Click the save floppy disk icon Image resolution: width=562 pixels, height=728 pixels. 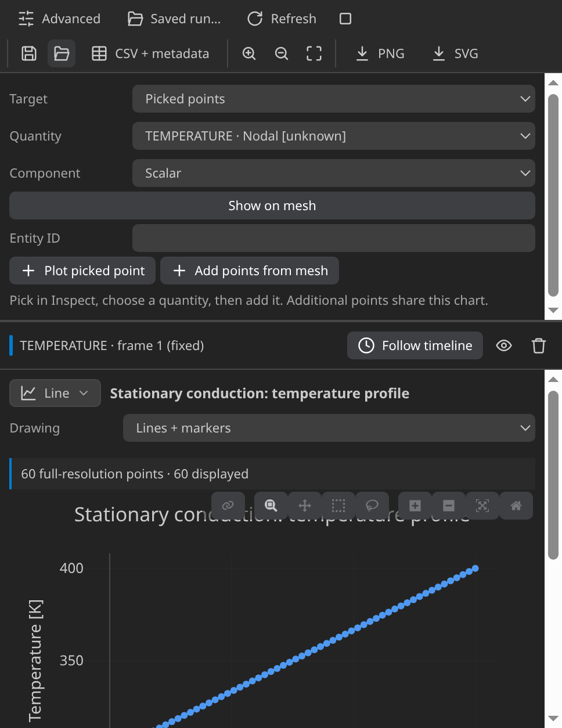[x=29, y=53]
